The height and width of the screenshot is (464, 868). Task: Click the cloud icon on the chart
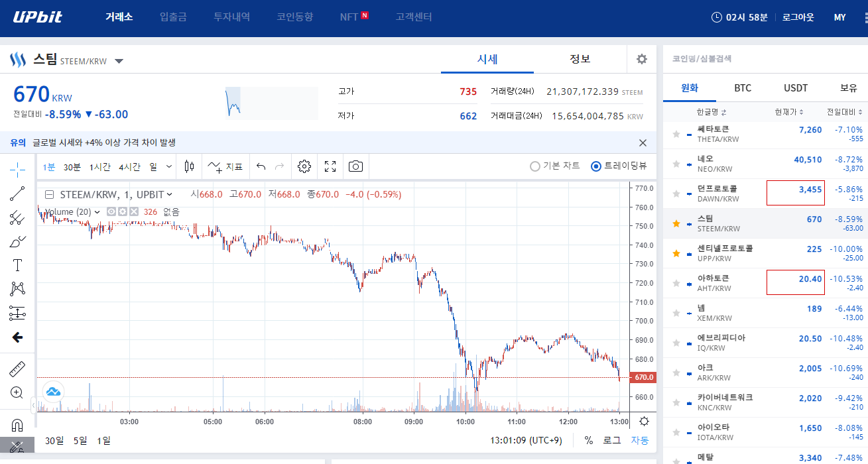pyautogui.click(x=53, y=391)
